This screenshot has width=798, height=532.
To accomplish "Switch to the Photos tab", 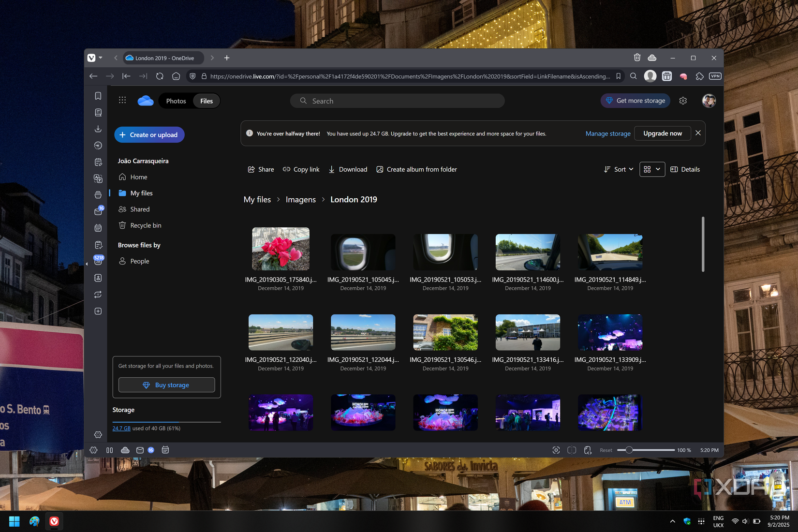I will [x=176, y=101].
